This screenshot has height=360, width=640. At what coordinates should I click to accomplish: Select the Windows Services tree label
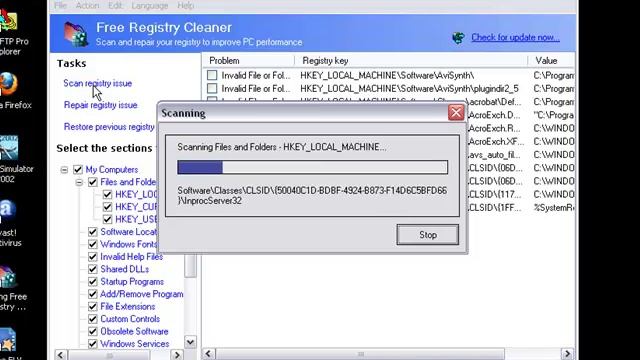(135, 344)
